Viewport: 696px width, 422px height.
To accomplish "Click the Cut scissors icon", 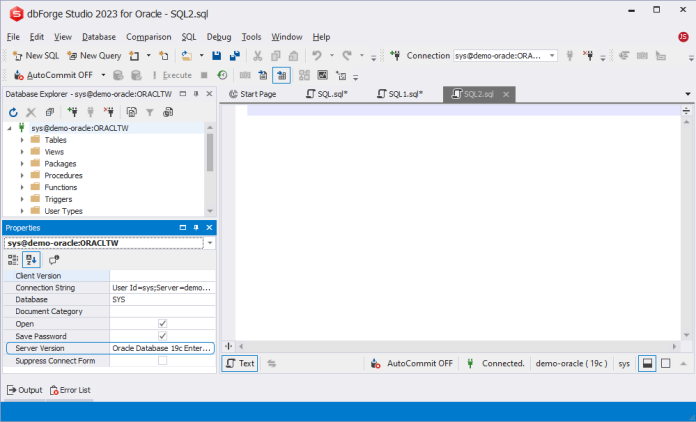I will 259,56.
